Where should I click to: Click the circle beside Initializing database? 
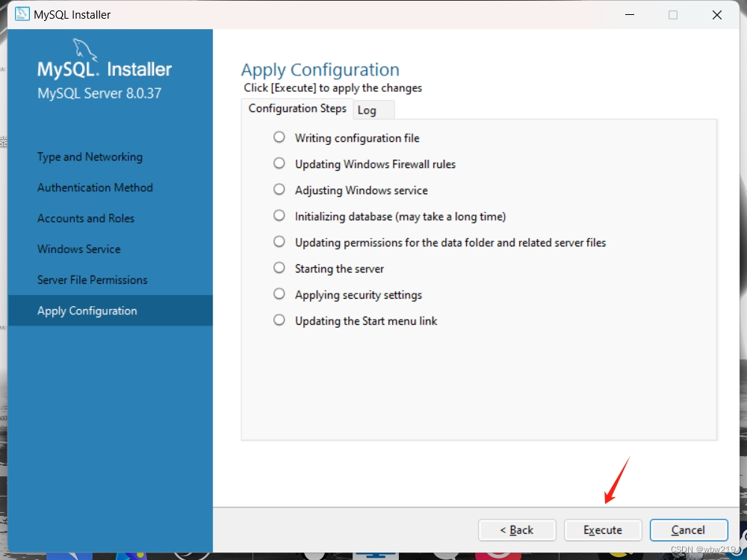(279, 215)
